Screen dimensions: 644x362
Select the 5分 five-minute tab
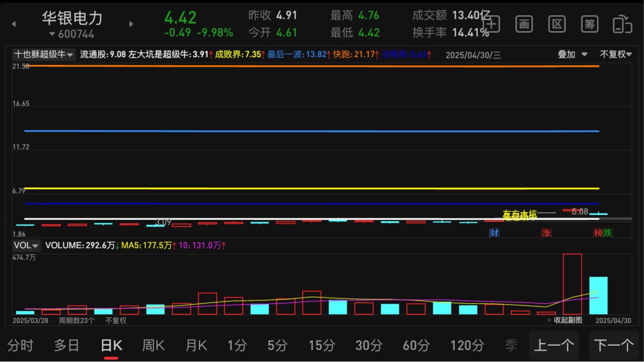[277, 346]
